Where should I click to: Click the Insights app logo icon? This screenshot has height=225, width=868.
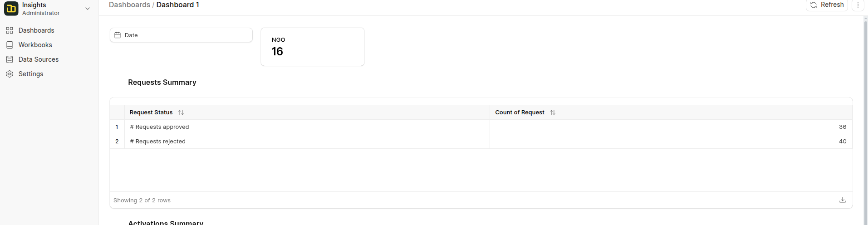11,9
